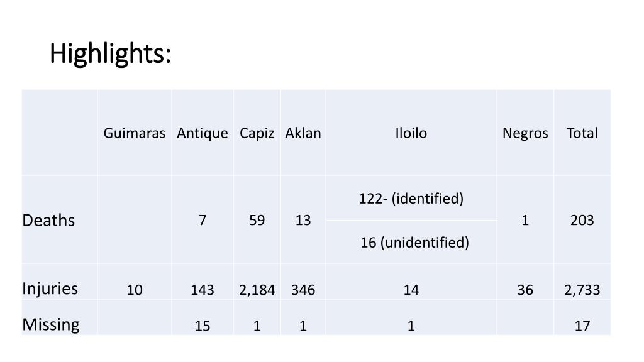Select the Guimaras column header

point(135,133)
